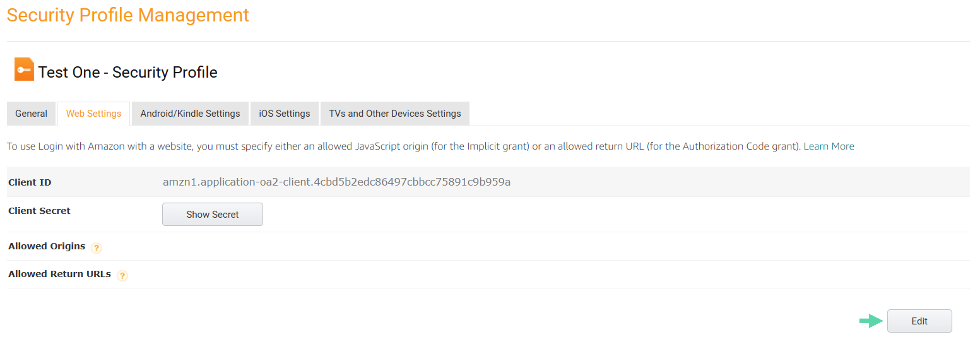The height and width of the screenshot is (344, 980).
Task: Click the Client ID label
Action: click(30, 182)
